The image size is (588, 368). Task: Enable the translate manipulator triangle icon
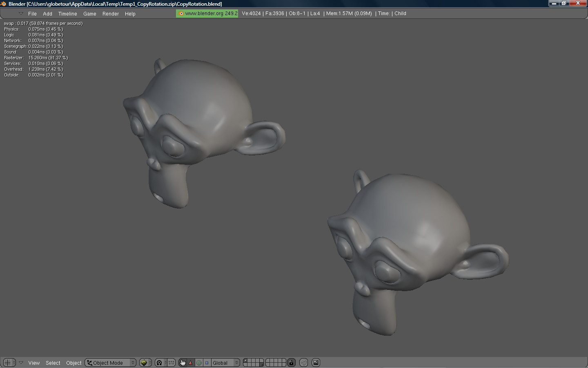click(191, 363)
